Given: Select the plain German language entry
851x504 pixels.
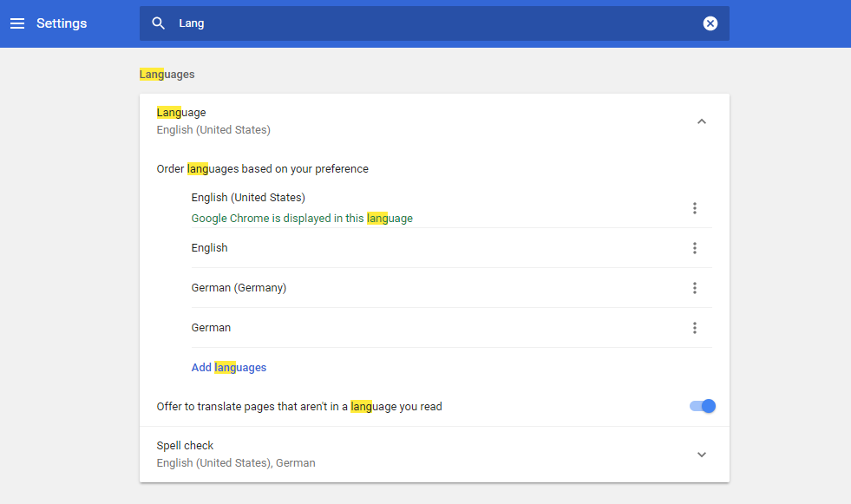Looking at the screenshot, I should tap(211, 328).
